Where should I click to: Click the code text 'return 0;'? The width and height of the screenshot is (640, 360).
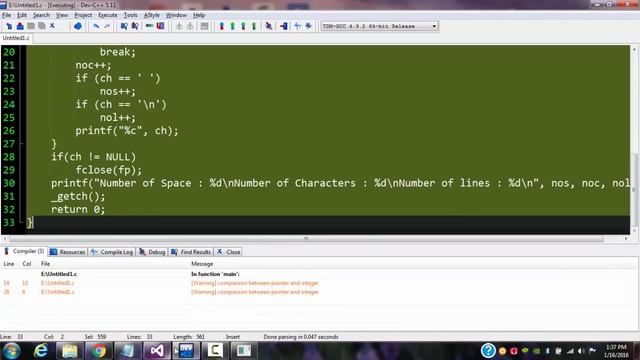point(78,209)
